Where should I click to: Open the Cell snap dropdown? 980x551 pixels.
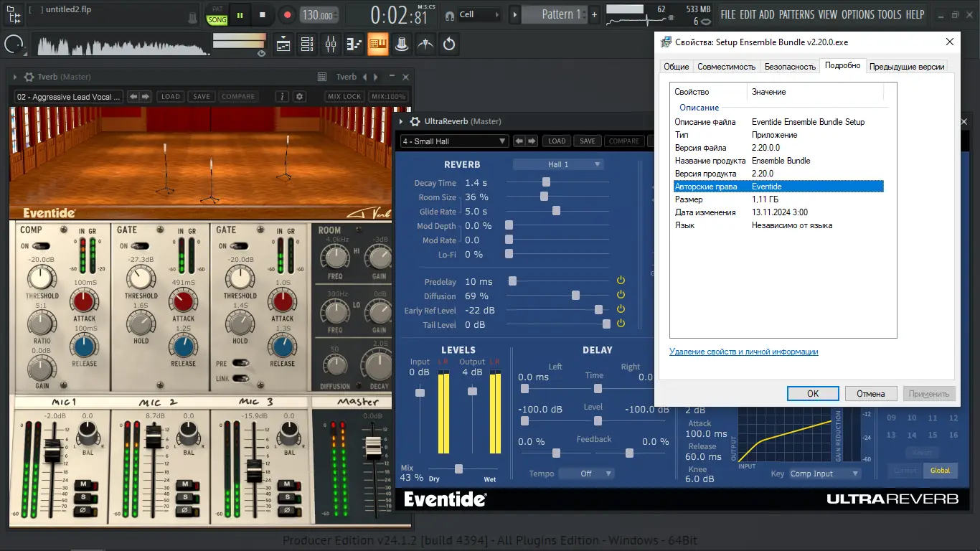pyautogui.click(x=480, y=14)
